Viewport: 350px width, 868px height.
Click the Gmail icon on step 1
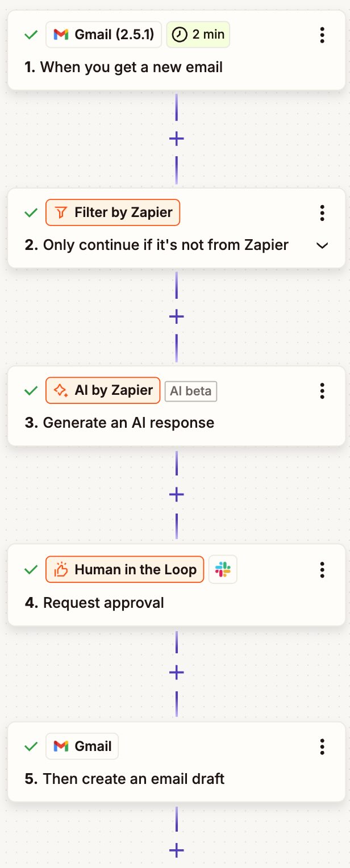click(x=60, y=34)
